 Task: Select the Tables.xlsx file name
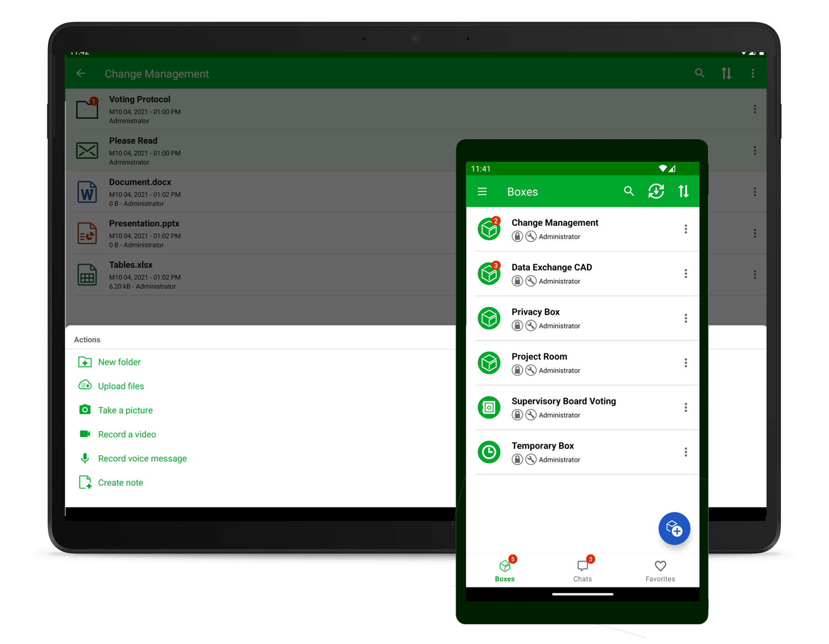coord(131,265)
